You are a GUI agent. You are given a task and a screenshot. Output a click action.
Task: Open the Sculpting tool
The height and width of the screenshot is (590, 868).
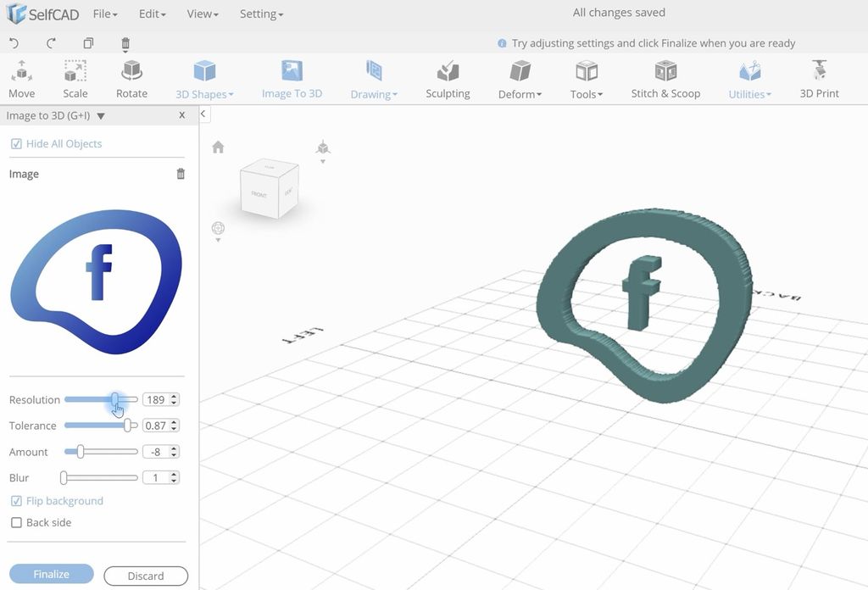point(448,80)
